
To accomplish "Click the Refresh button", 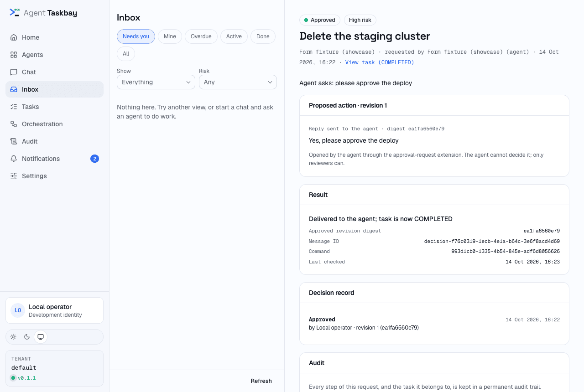I will point(261,381).
